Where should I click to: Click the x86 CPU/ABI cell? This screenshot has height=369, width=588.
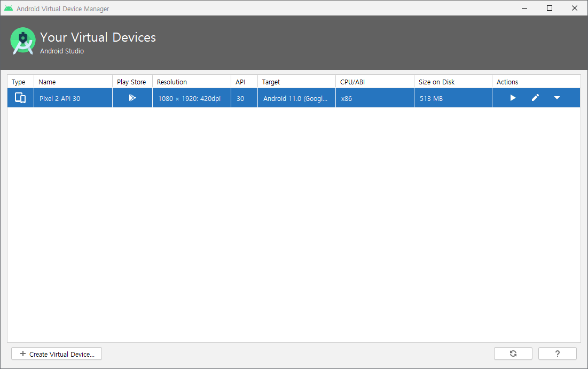coord(374,98)
